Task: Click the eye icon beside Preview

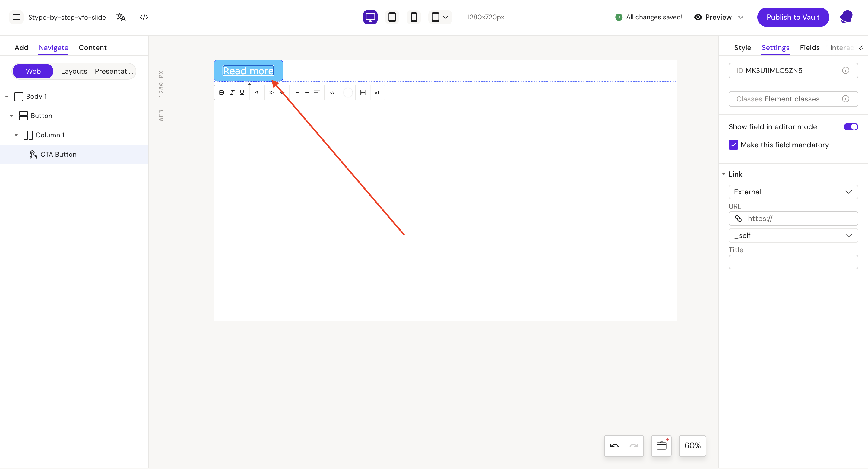Action: [698, 17]
